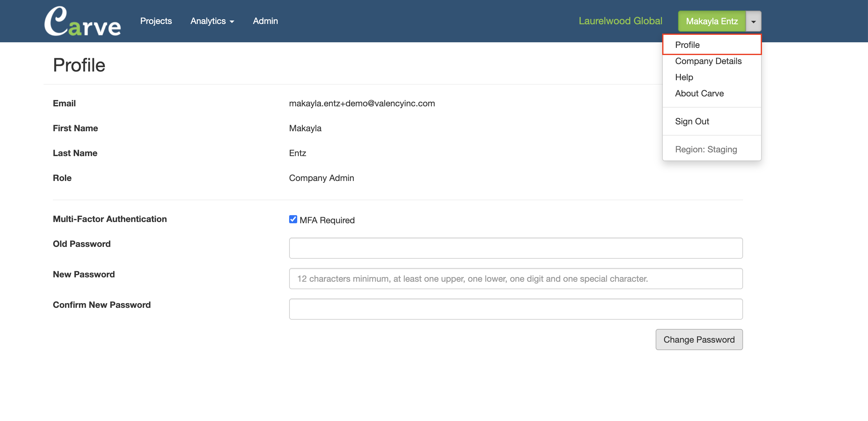
Task: Open the Projects page
Action: pos(156,21)
